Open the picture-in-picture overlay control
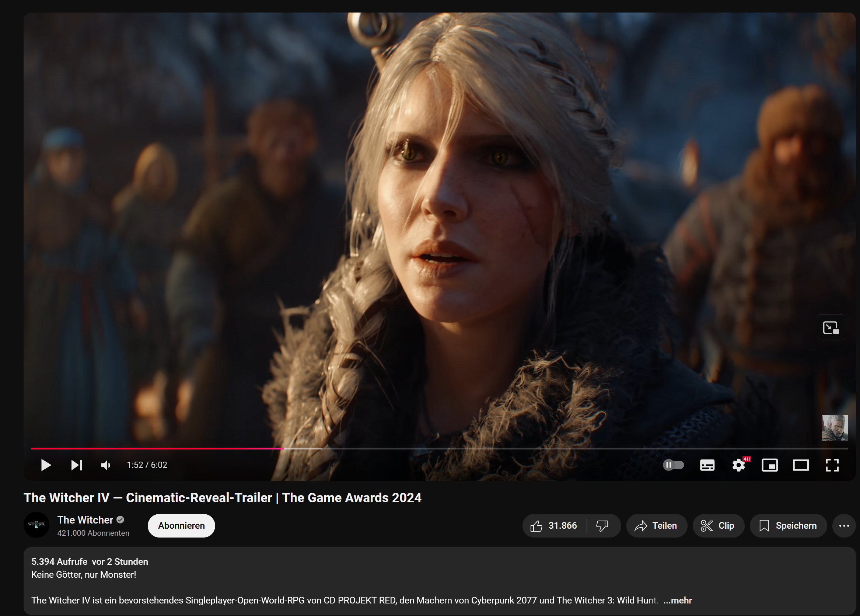Image resolution: width=860 pixels, height=616 pixels. click(831, 328)
